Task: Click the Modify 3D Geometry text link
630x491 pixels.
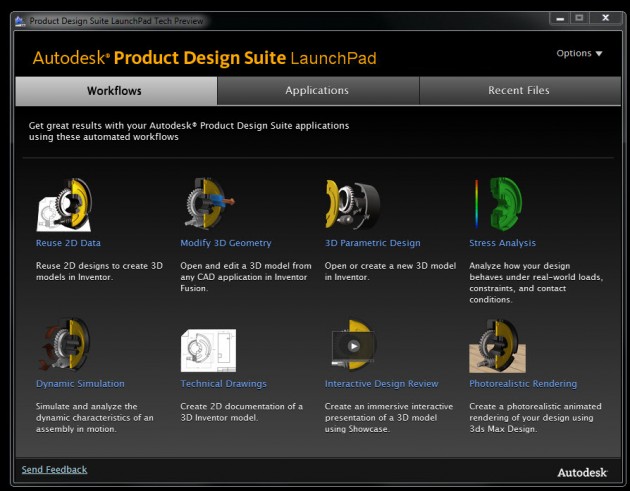Action: (x=225, y=243)
